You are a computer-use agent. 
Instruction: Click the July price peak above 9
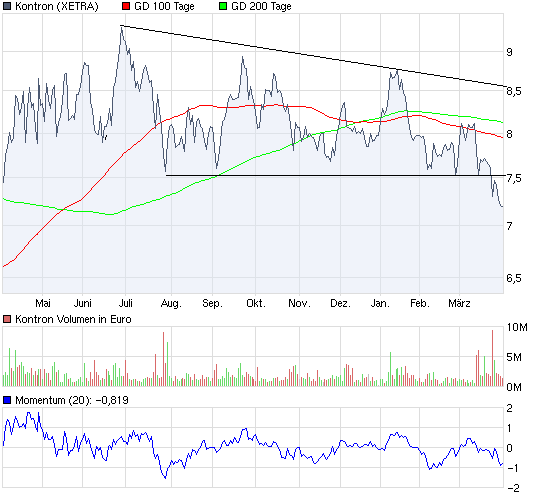[x=121, y=28]
